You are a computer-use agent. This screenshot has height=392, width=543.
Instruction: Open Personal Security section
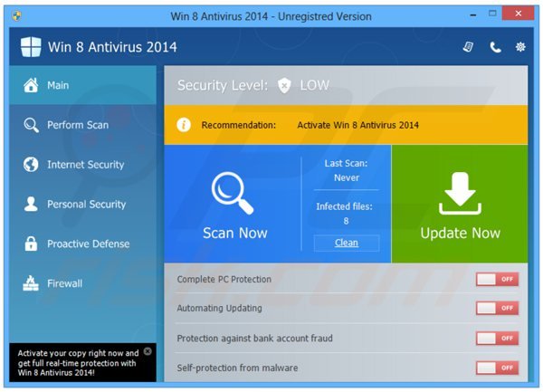82,204
